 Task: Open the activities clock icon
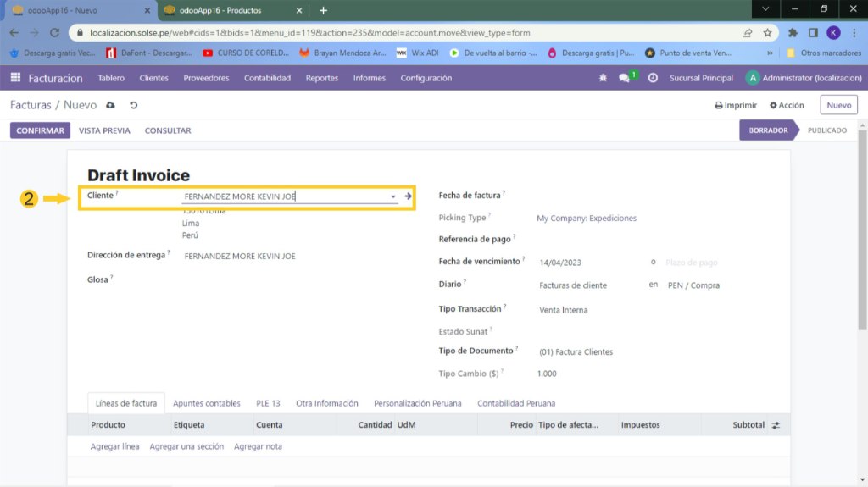[x=653, y=78]
